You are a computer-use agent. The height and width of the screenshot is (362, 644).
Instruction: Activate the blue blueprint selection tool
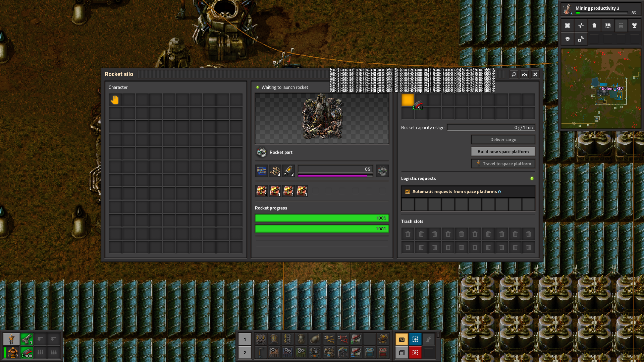(415, 339)
